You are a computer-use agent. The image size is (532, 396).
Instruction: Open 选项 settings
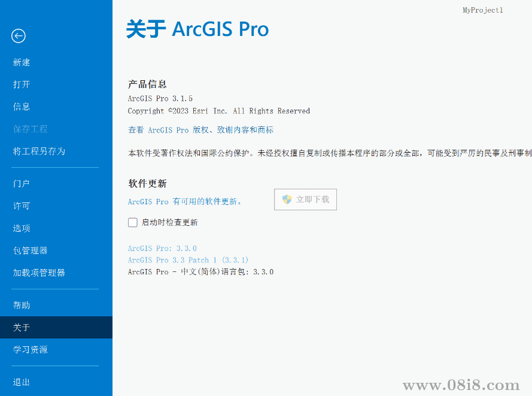pyautogui.click(x=22, y=228)
